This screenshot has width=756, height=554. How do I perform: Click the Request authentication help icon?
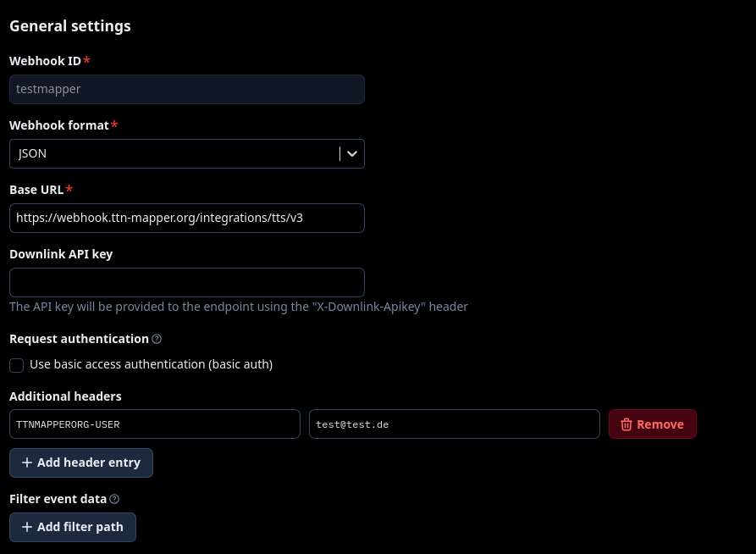click(157, 339)
